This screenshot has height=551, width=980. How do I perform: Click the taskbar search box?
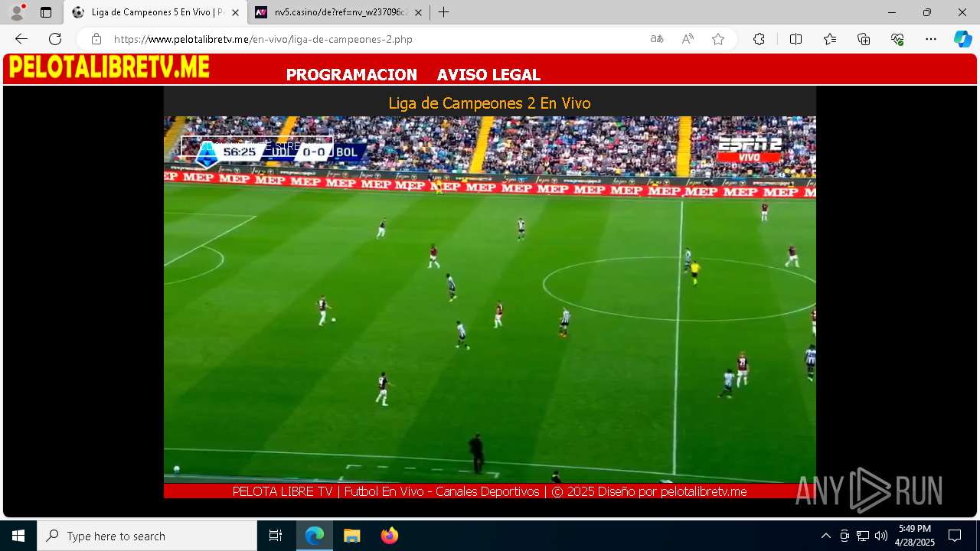tap(147, 536)
